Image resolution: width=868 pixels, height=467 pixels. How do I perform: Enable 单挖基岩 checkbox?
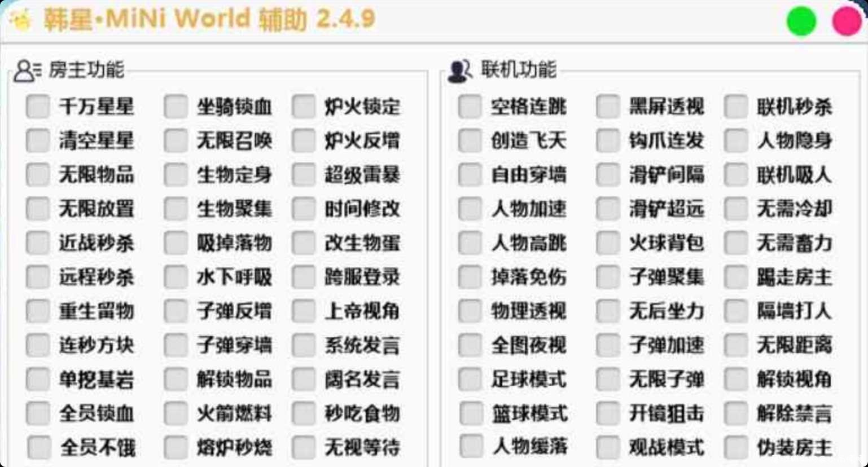pyautogui.click(x=38, y=380)
